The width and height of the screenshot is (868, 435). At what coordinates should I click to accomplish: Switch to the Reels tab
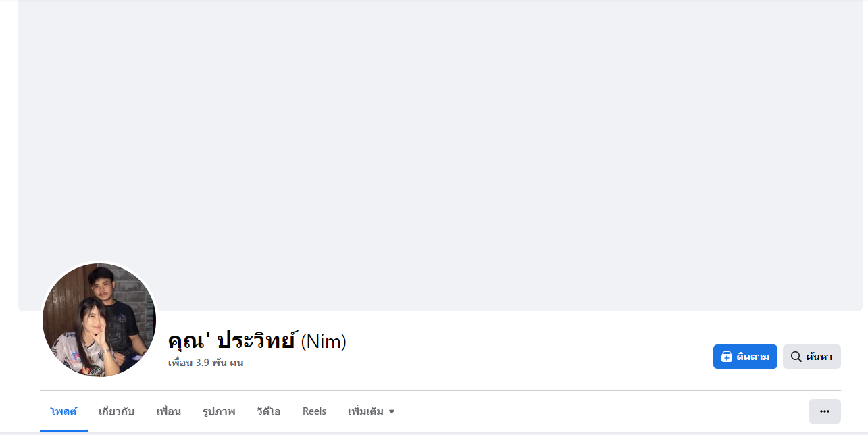pos(314,411)
